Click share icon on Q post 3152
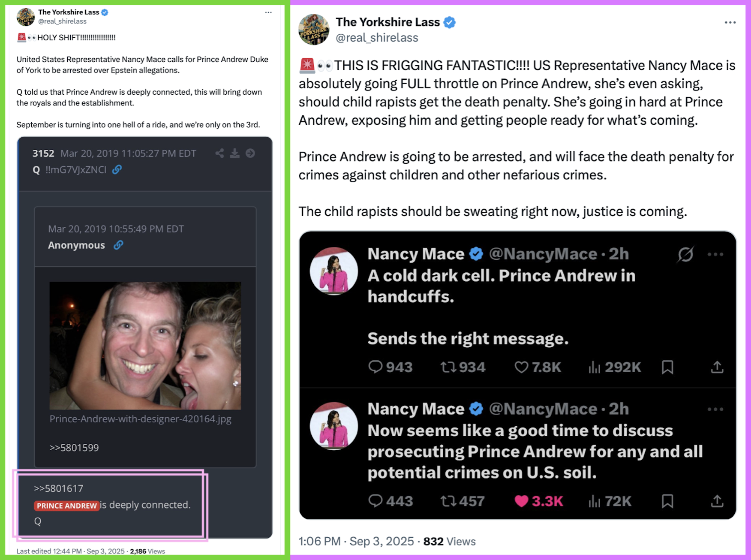Viewport: 751px width, 560px height. pos(219,154)
